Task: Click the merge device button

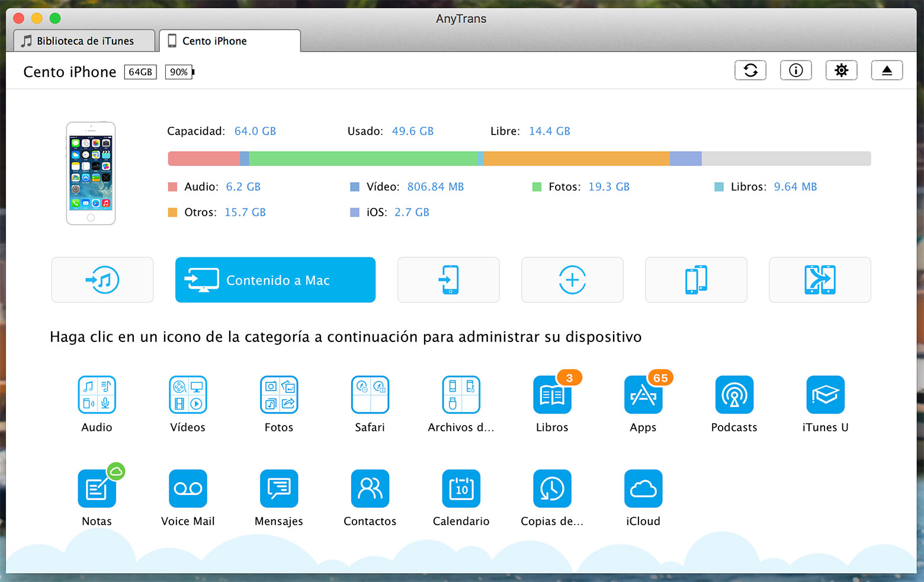Action: click(820, 280)
